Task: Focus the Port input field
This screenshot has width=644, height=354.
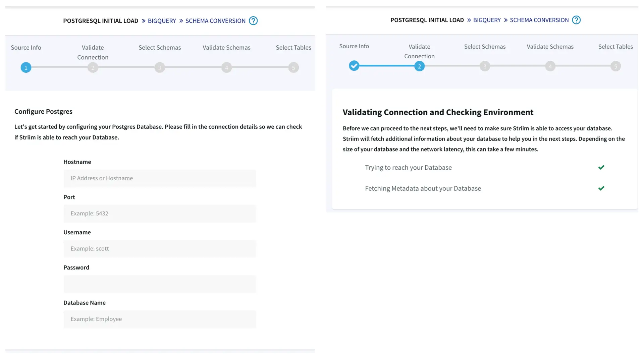Action: point(160,214)
